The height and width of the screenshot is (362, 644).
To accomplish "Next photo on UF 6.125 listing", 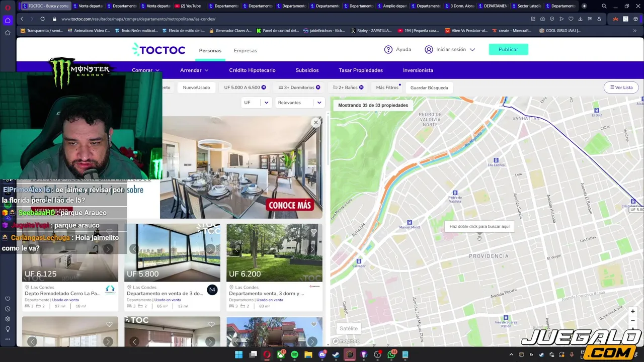I will tap(108, 249).
